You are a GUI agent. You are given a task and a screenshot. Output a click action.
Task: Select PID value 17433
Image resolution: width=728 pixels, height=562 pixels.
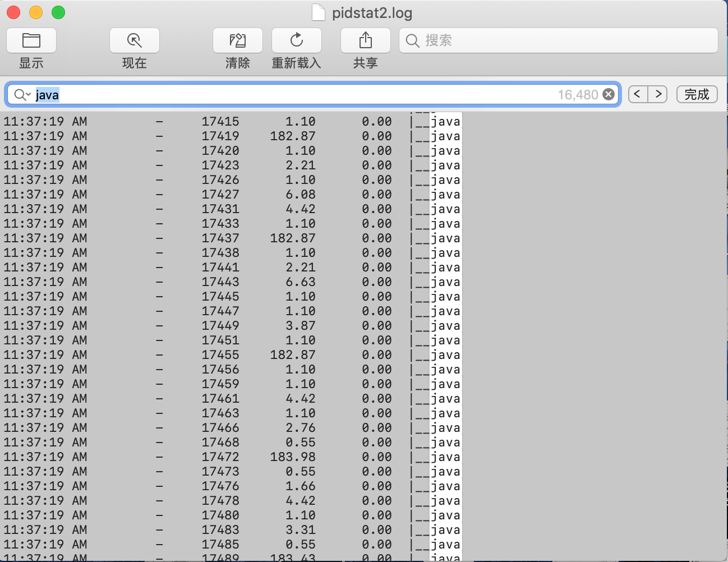220,223
